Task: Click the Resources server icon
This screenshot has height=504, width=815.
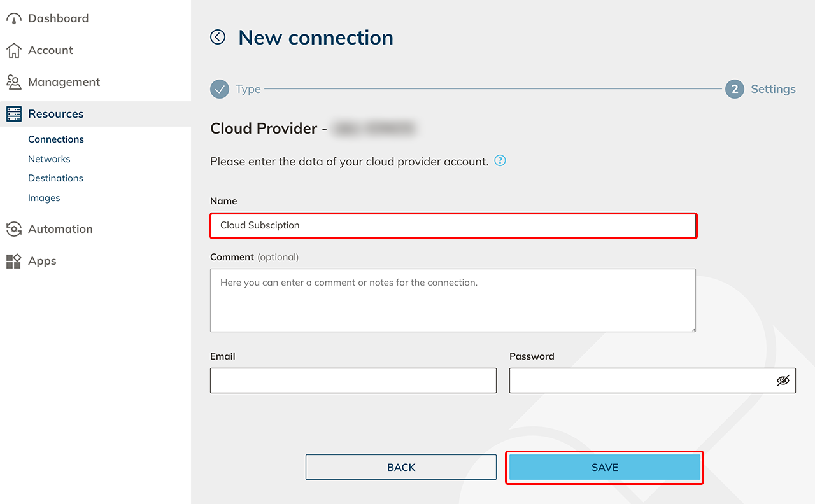Action: coord(14,114)
